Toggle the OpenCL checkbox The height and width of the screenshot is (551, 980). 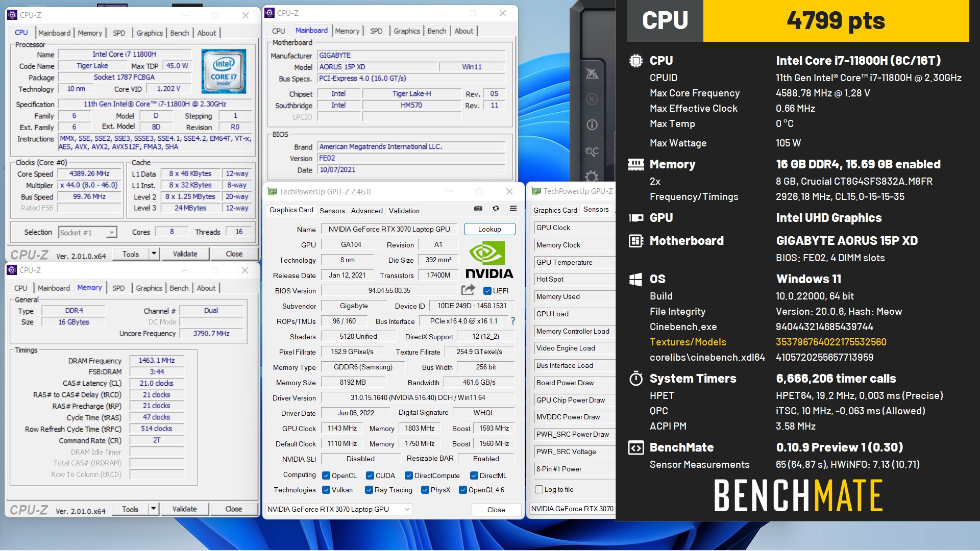(x=326, y=475)
